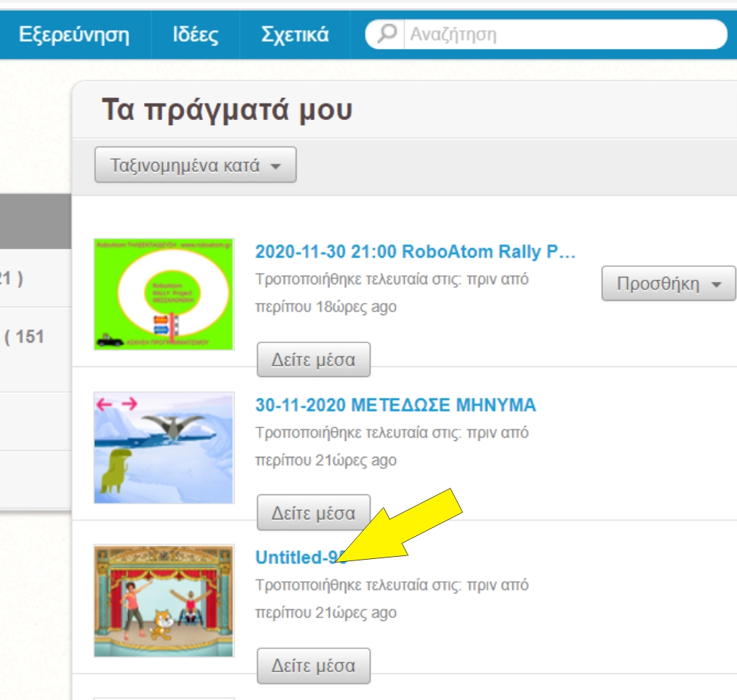Open the Εξερεύνηση navigation menu item
The height and width of the screenshot is (700, 737).
(x=74, y=35)
